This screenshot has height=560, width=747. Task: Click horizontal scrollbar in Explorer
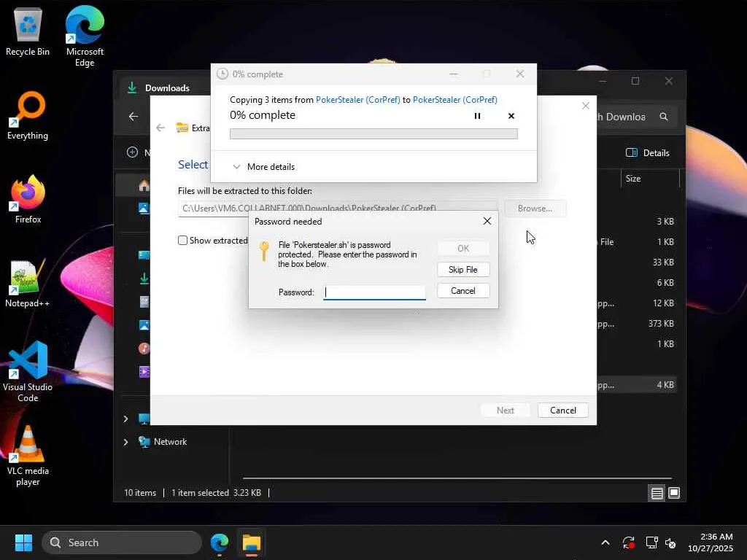[x=457, y=478]
